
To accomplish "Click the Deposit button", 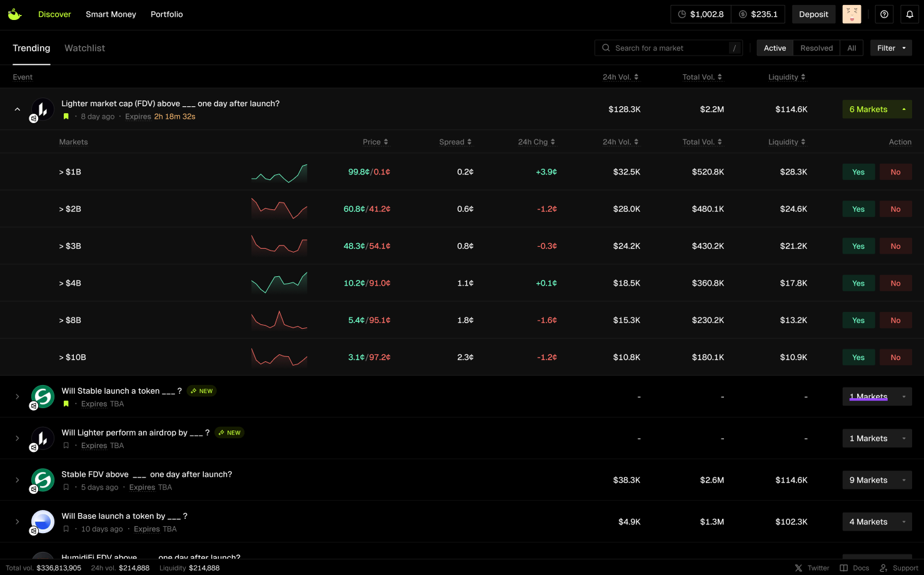I will pyautogui.click(x=813, y=14).
